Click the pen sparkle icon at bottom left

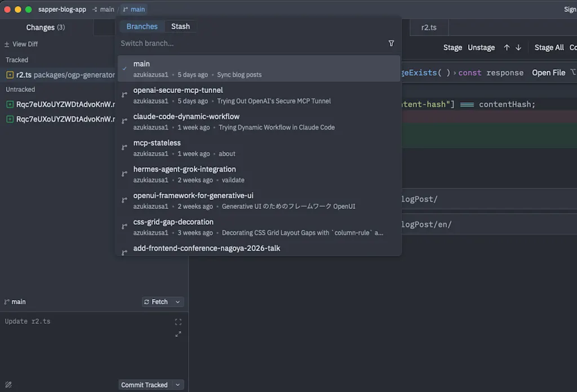8,385
